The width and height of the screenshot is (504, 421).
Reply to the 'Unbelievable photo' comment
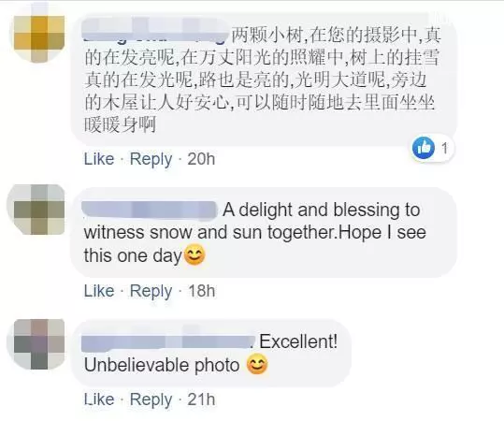(x=151, y=400)
